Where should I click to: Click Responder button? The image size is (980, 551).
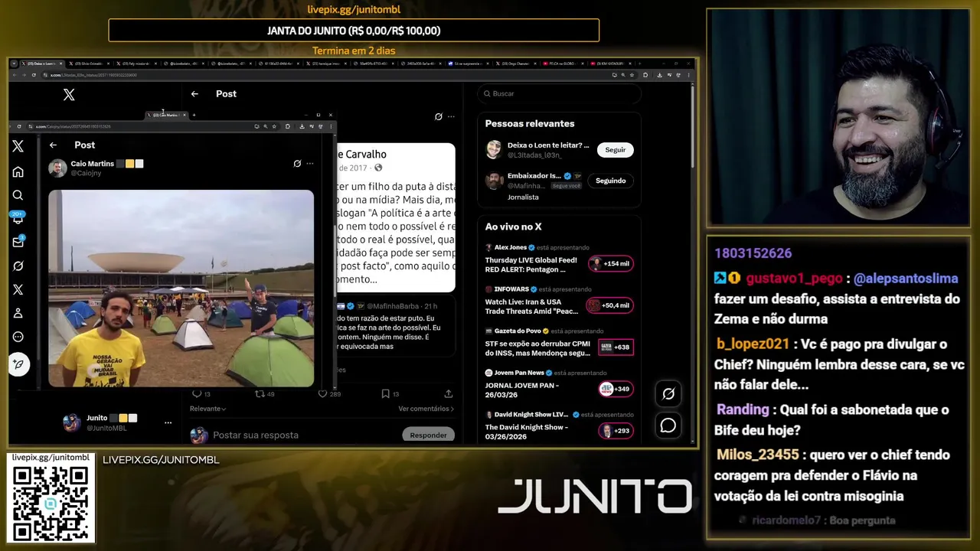click(428, 435)
